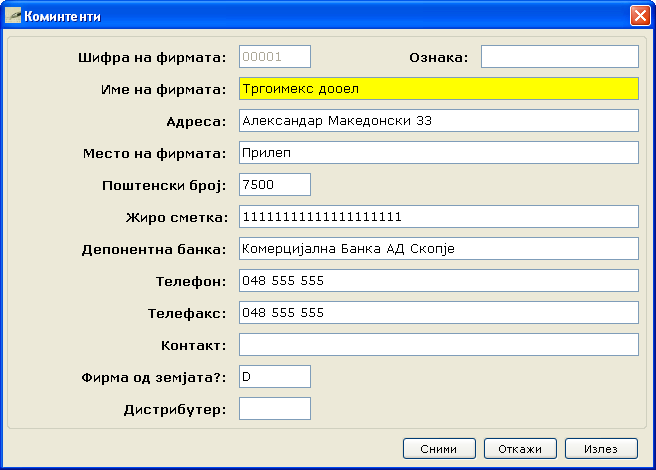Select the yellow Име на фирмата field

pos(438,89)
